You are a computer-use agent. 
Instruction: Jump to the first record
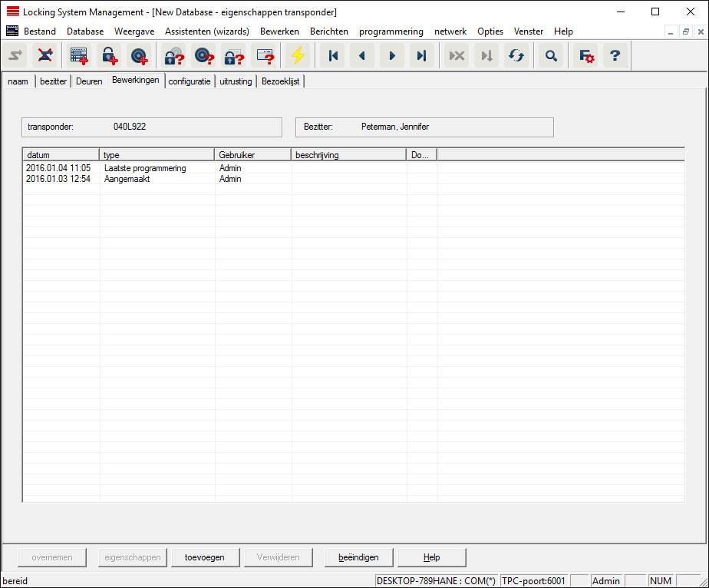[333, 56]
